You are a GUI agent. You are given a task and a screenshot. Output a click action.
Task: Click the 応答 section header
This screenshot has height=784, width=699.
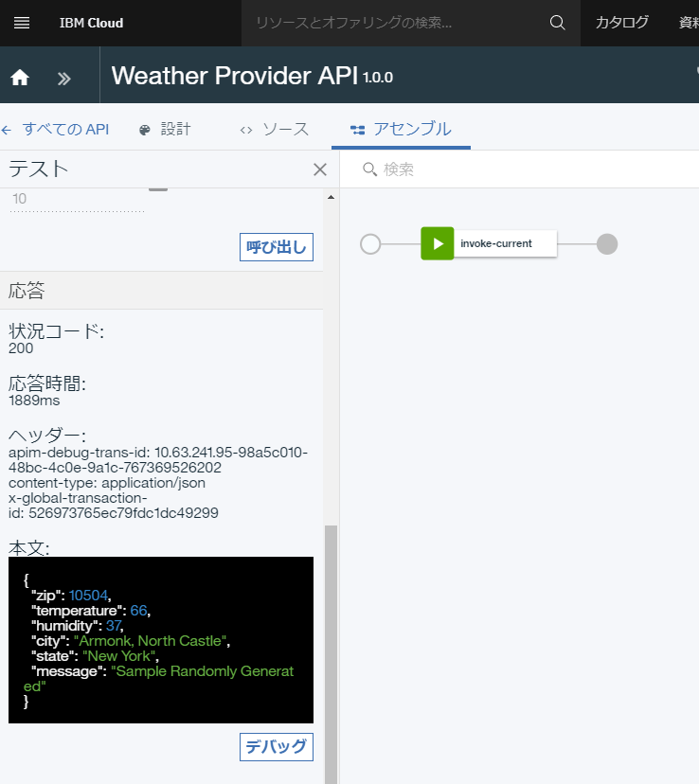point(162,291)
